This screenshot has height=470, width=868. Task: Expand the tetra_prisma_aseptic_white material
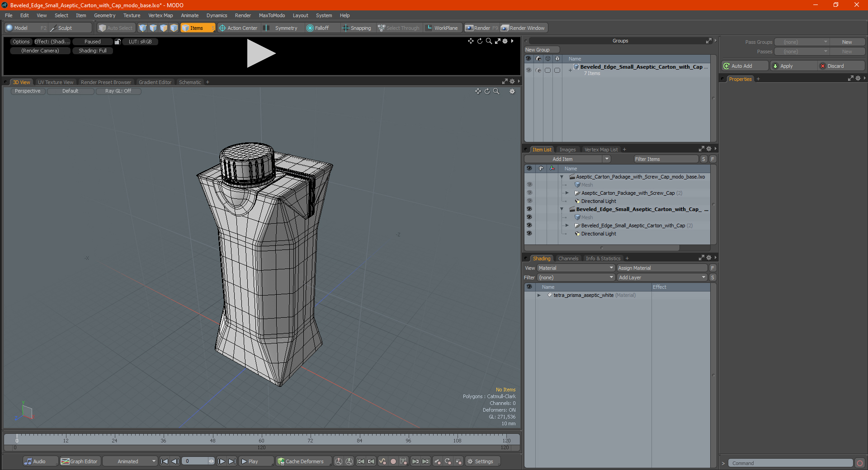pyautogui.click(x=539, y=295)
